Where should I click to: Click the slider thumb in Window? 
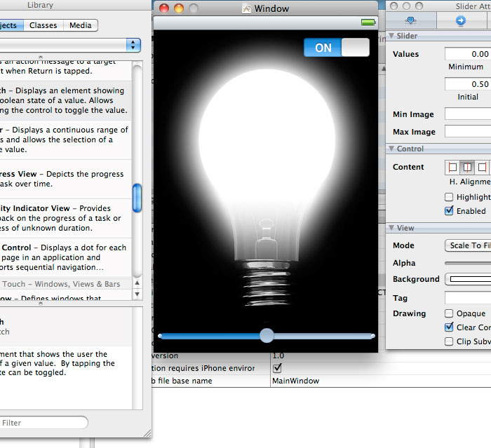[267, 336]
